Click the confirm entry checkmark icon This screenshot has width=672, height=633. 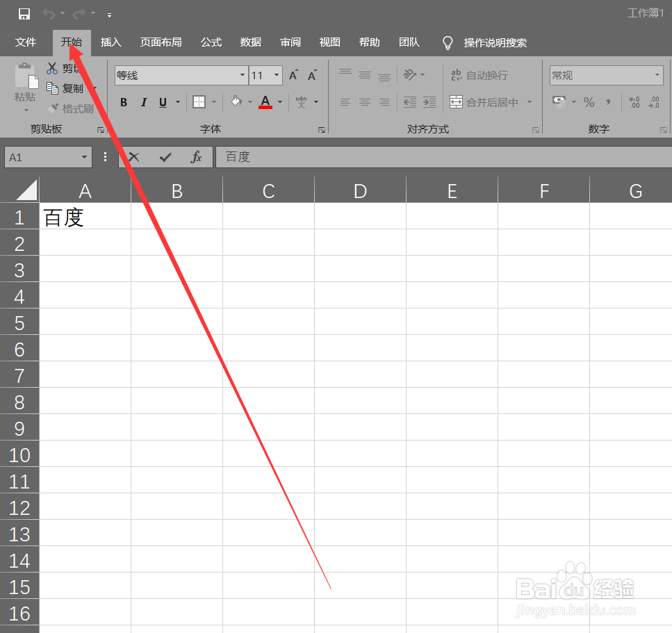[x=165, y=157]
